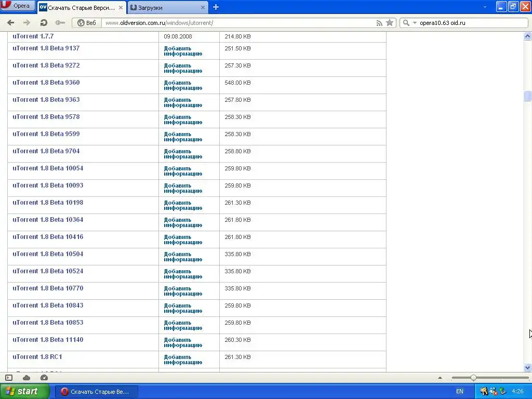Select the 214.80 KB size value
This screenshot has height=399, width=532.
pos(237,36)
